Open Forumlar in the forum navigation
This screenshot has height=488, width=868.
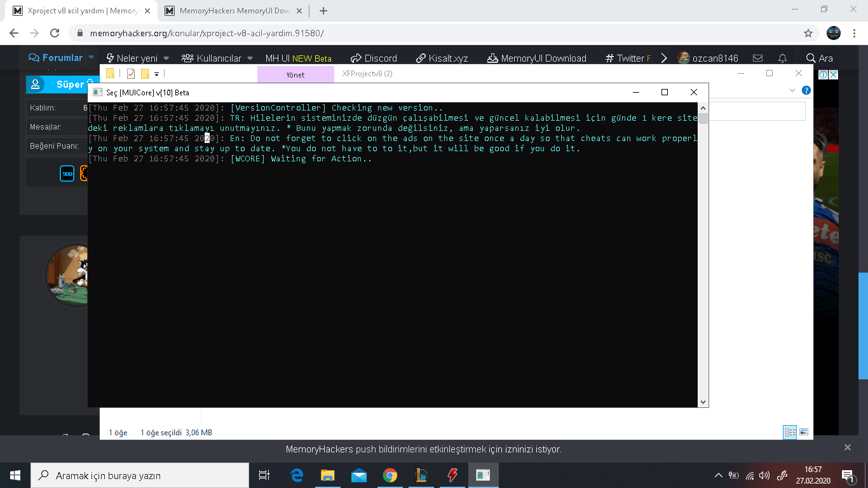point(56,58)
